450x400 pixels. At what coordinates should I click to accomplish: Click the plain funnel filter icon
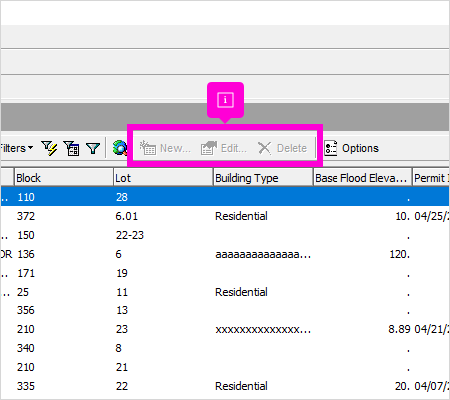(93, 148)
